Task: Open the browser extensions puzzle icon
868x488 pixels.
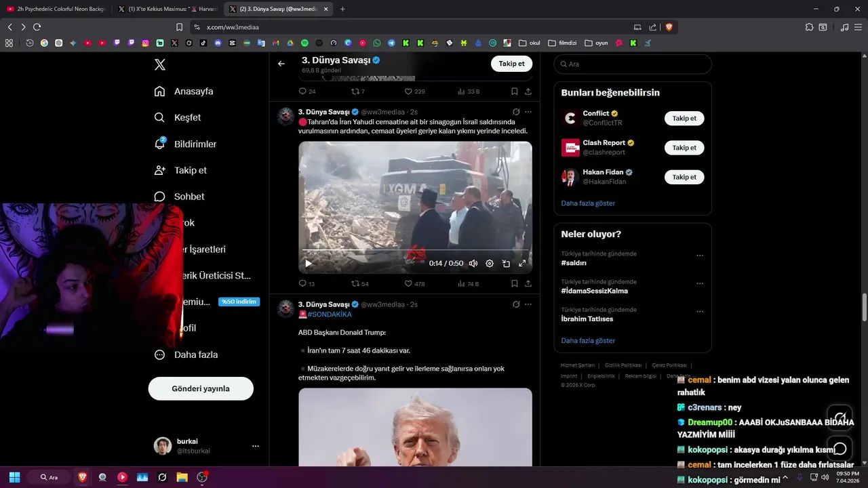Action: point(809,27)
